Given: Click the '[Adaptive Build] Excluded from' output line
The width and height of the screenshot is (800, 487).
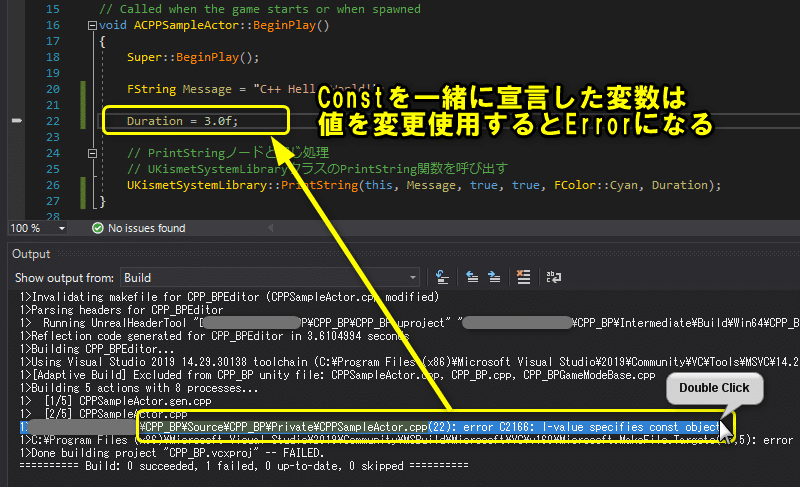Looking at the screenshot, I should 337,375.
